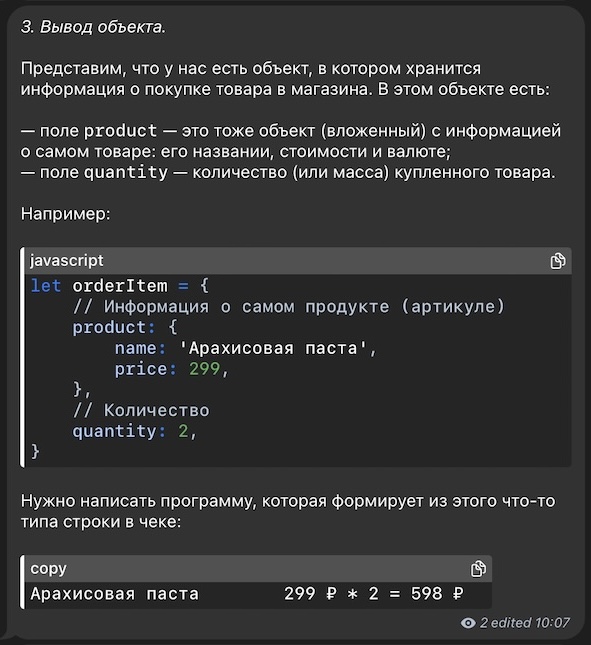Click inline code word product

point(121,131)
